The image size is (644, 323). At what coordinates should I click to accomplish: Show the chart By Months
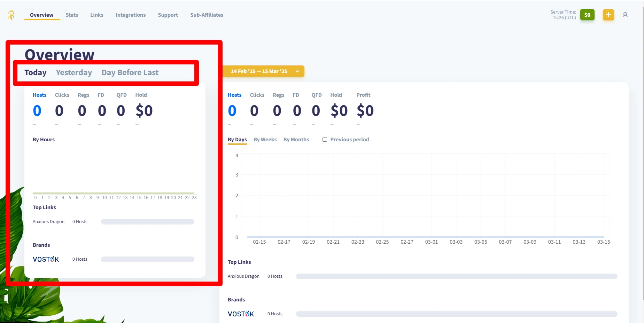pos(296,140)
